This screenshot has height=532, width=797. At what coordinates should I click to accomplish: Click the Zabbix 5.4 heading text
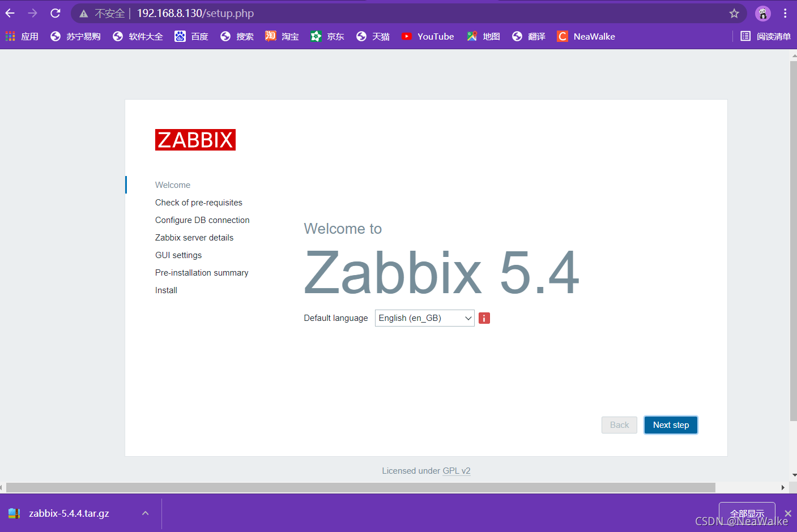(x=442, y=273)
